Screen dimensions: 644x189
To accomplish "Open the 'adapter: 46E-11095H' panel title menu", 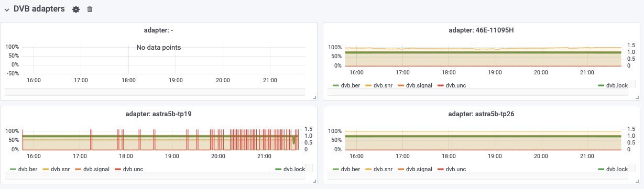I will [481, 30].
